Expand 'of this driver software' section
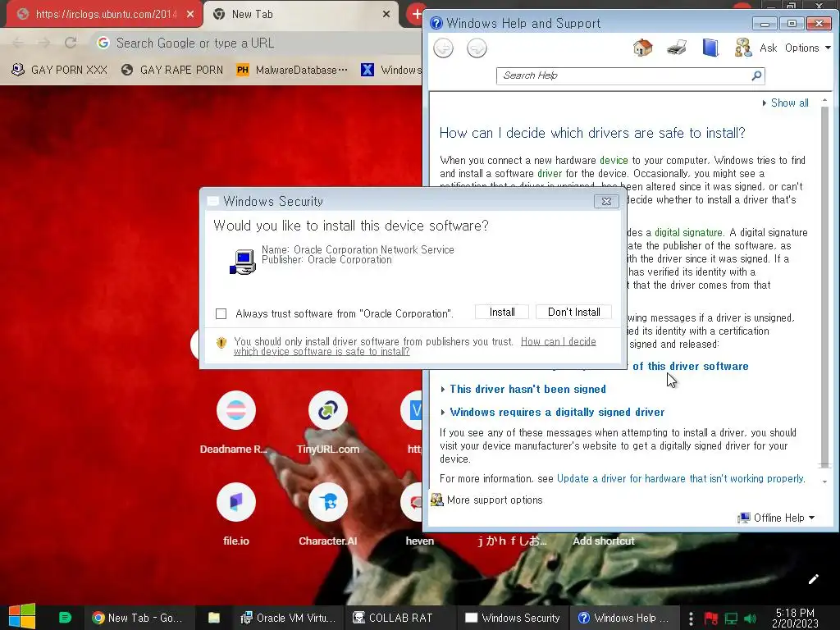Screen dimensions: 840x630 coord(691,367)
